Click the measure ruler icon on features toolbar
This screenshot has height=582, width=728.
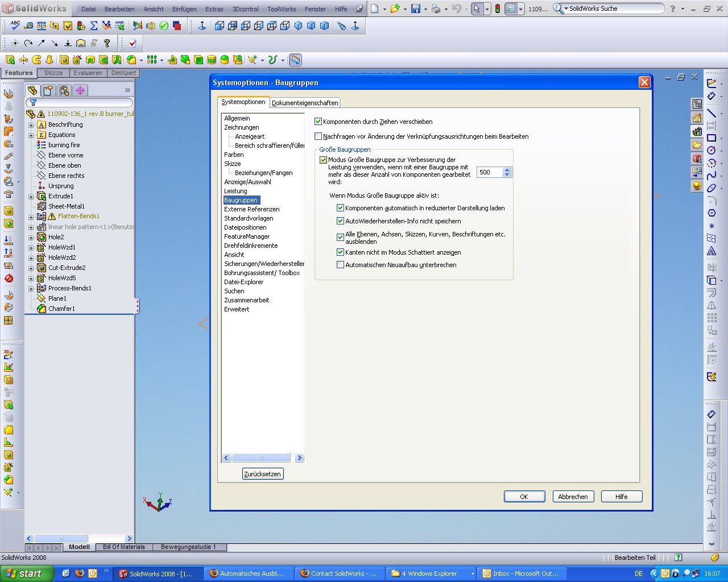point(295,60)
